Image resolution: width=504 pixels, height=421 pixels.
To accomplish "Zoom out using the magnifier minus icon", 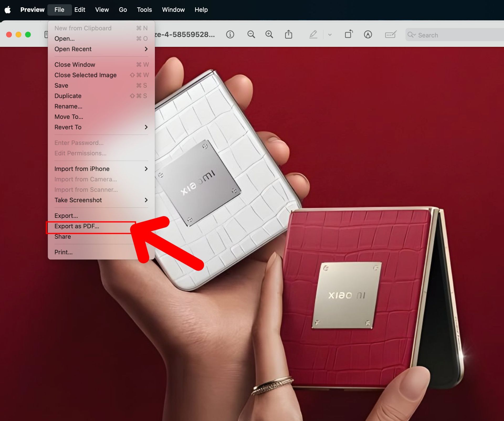I will (251, 34).
